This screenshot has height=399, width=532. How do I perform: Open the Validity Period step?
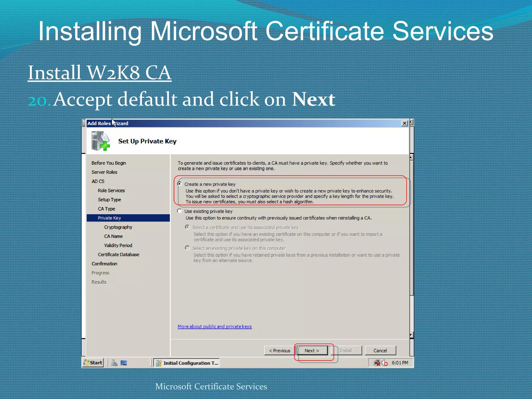point(118,245)
